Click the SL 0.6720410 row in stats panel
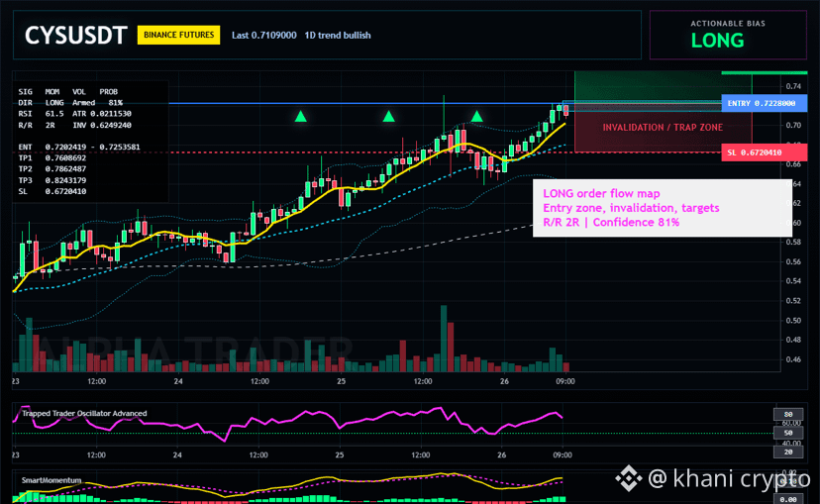This screenshot has width=820, height=504. pos(52,191)
